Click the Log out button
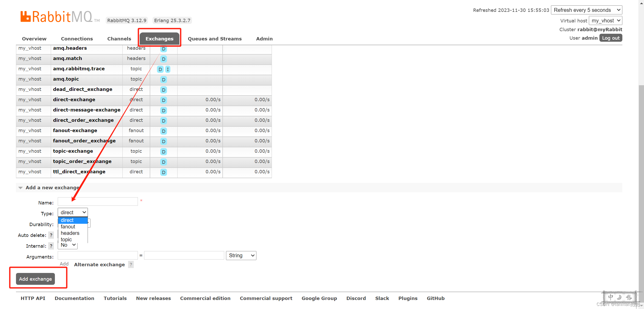 tap(611, 38)
